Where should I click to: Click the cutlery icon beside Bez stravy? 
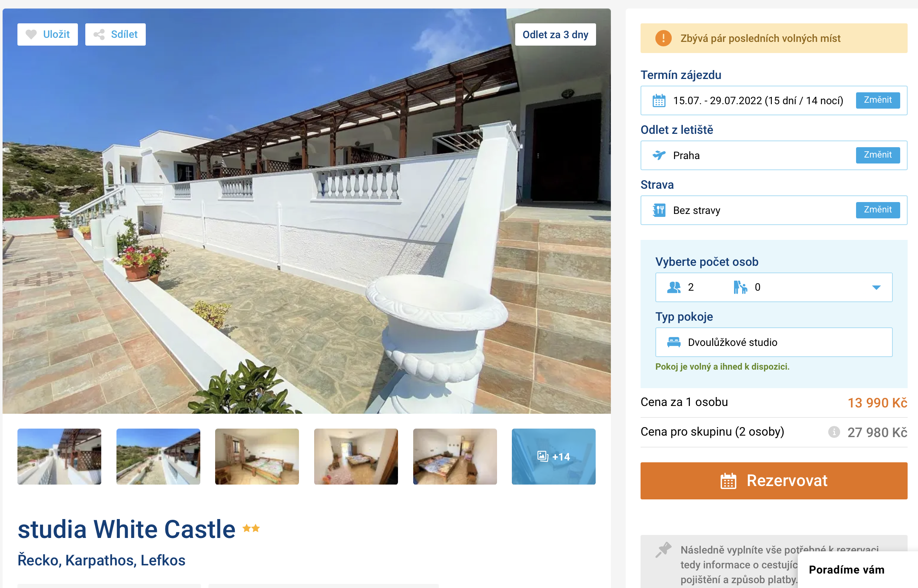(659, 210)
